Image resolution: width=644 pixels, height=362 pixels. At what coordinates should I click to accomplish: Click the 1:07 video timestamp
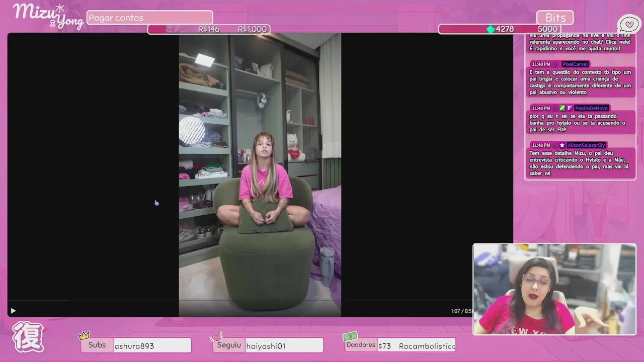point(455,311)
